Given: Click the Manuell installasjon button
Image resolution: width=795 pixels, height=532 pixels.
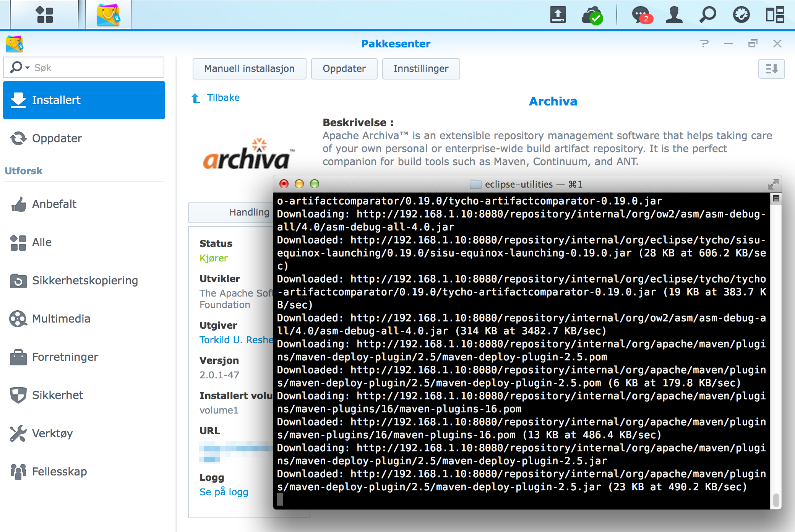Looking at the screenshot, I should point(249,69).
